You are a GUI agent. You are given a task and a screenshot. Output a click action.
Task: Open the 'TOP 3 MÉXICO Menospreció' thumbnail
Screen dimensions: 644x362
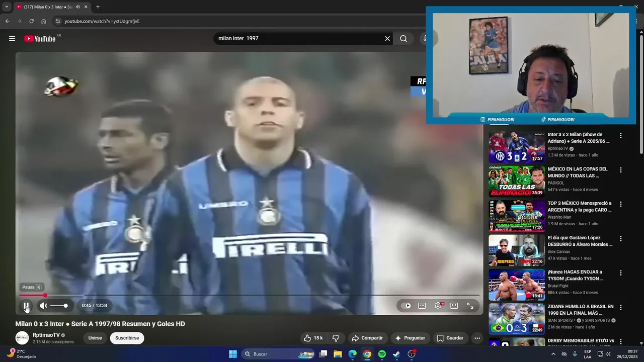(517, 216)
